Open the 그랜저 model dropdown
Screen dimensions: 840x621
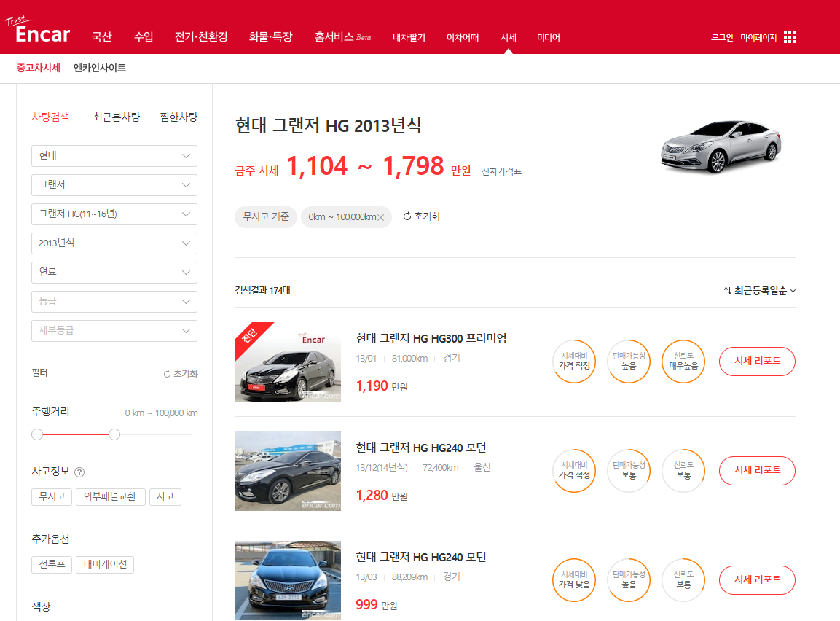point(114,185)
